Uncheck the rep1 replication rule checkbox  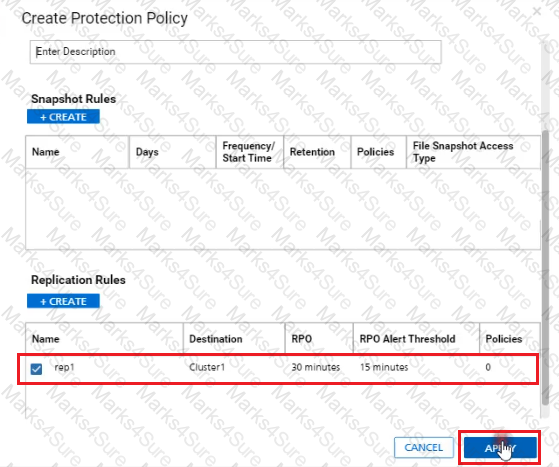[x=36, y=369]
